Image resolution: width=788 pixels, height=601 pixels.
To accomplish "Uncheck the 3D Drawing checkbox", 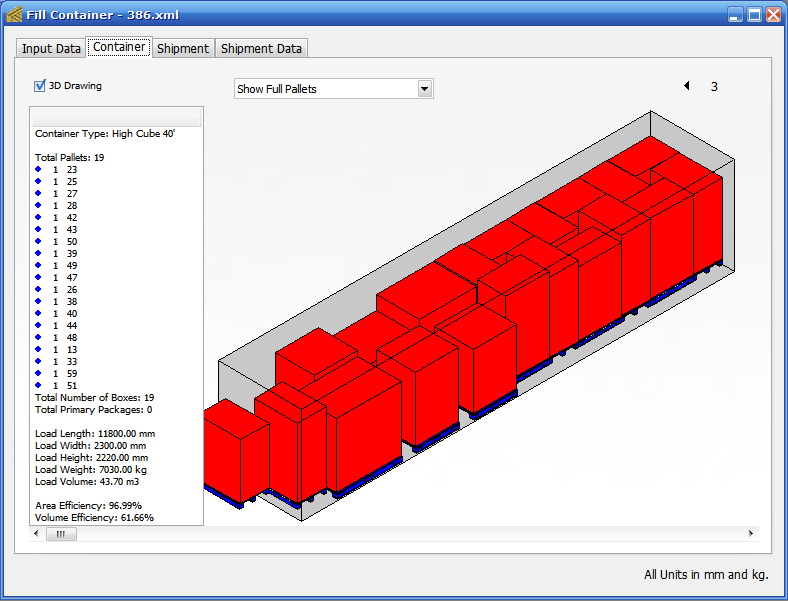I will (x=40, y=86).
